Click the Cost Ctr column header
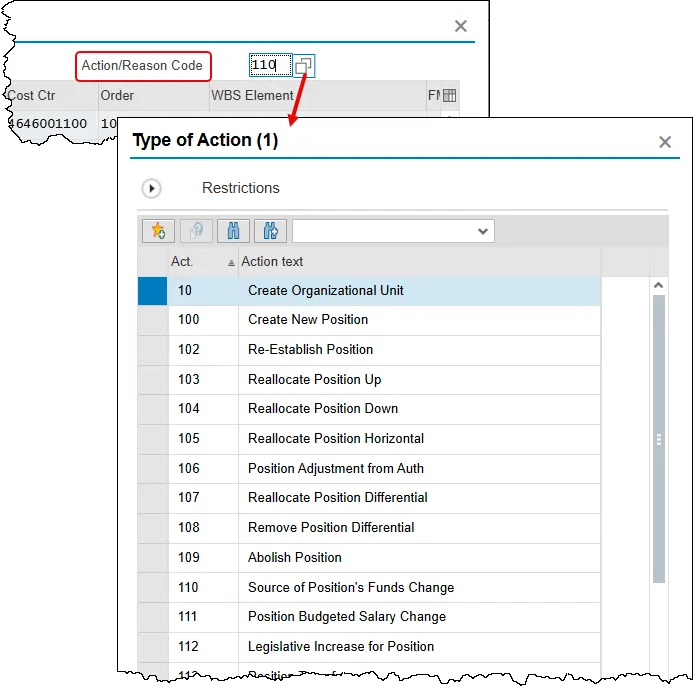The image size is (693, 687). point(53,95)
